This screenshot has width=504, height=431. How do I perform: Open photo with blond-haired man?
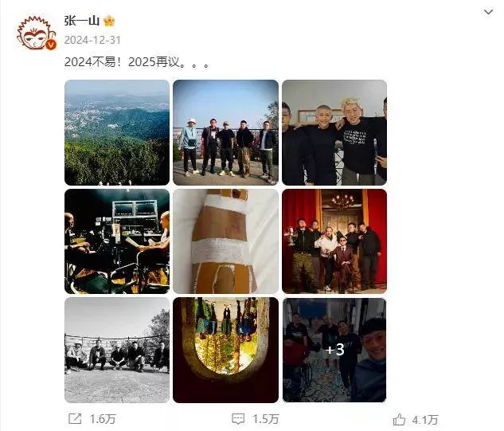334,132
